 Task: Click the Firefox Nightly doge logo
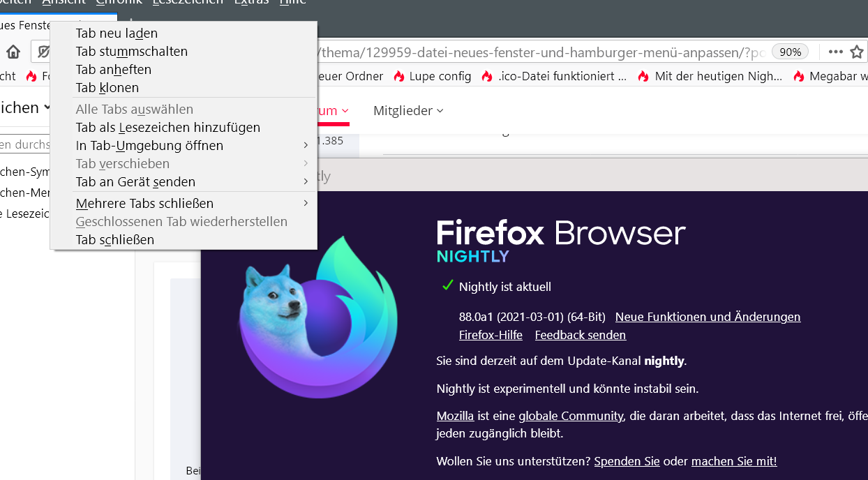318,317
